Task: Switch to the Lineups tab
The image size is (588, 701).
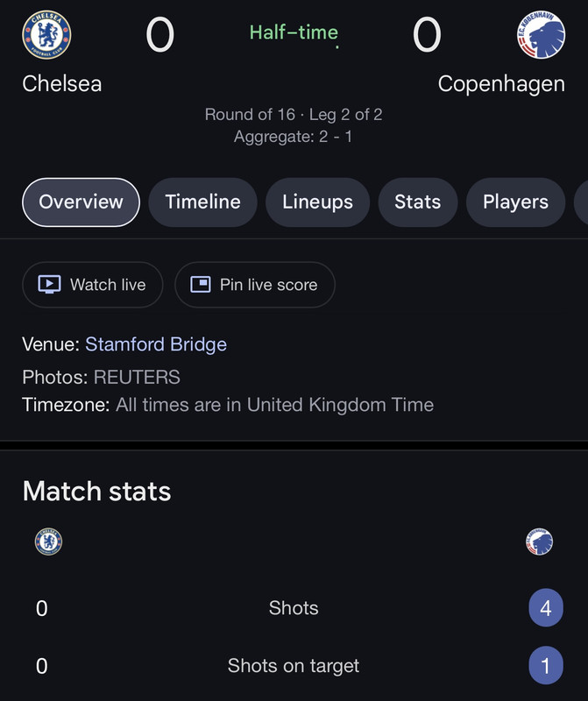Action: (x=317, y=202)
